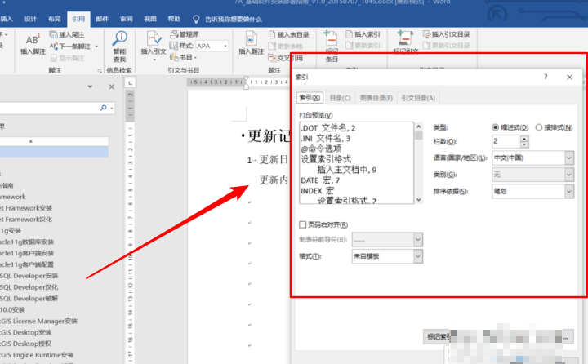Image resolution: width=588 pixels, height=364 pixels.
Task: Switch to the Table of Contents (目录) tab
Action: tap(340, 98)
